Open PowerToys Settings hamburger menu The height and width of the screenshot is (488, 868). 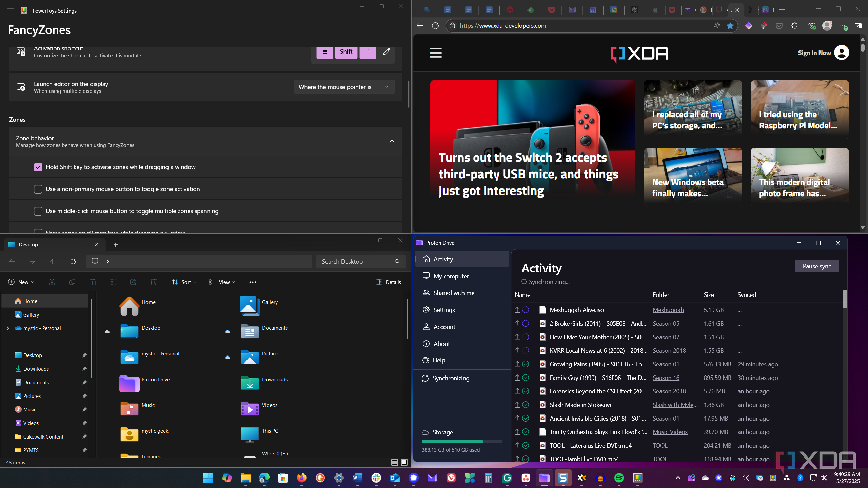coord(11,11)
